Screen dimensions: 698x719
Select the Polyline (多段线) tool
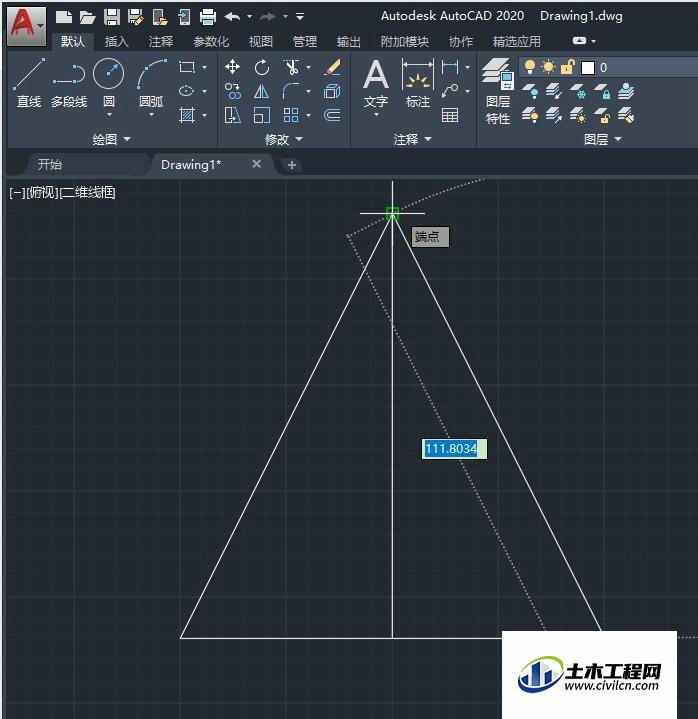point(69,83)
